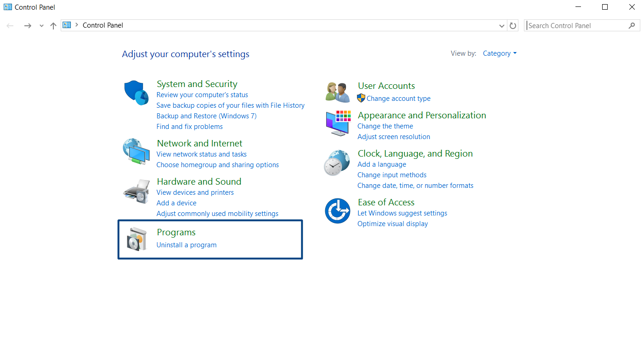Maximize the Control Panel window
644x338 pixels.
[605, 7]
